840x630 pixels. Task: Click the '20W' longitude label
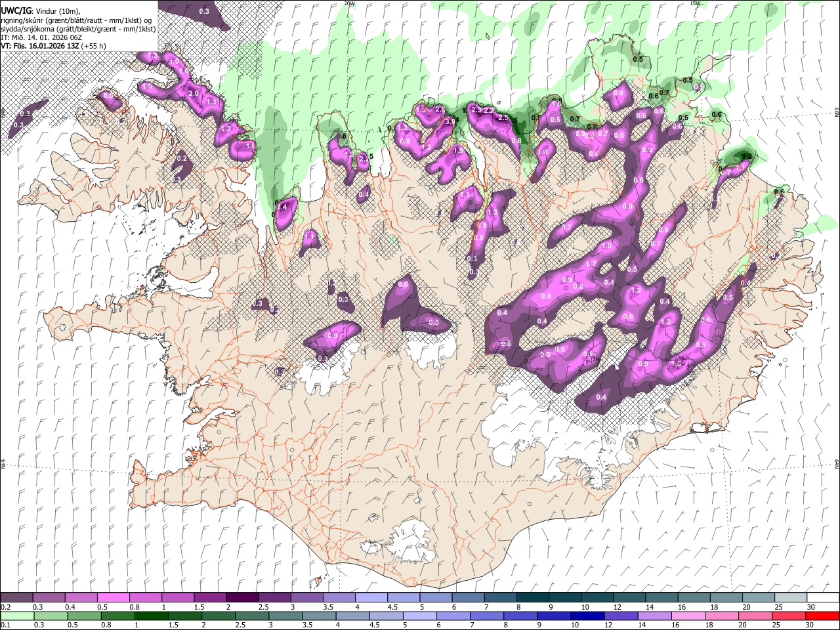[x=349, y=3]
